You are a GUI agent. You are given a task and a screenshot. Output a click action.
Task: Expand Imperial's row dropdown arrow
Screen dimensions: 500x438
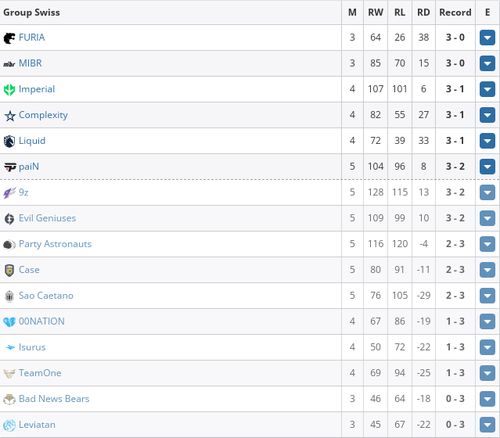click(487, 89)
